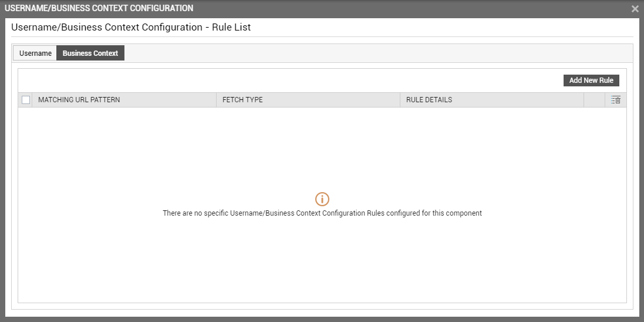
Task: Click the dialog title bar caption
Action: tap(99, 8)
